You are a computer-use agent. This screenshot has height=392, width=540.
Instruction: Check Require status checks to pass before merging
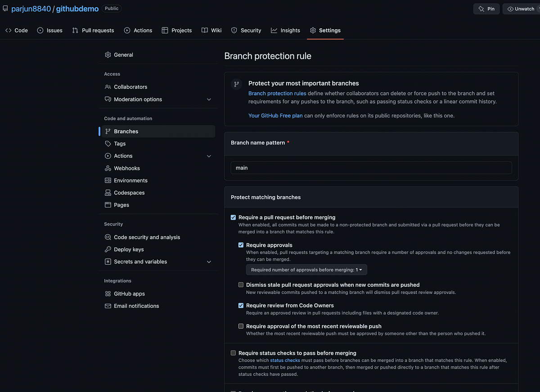(x=233, y=353)
